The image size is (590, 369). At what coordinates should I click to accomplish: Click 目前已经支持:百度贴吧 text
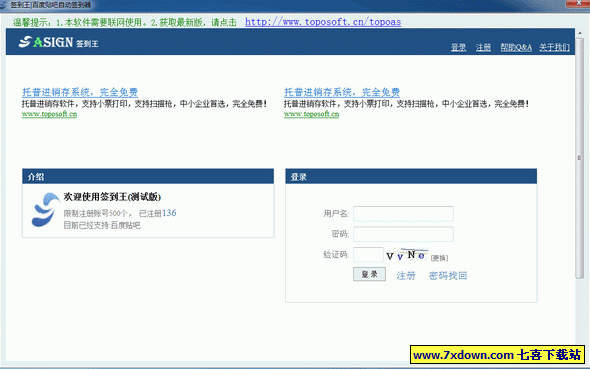click(102, 225)
